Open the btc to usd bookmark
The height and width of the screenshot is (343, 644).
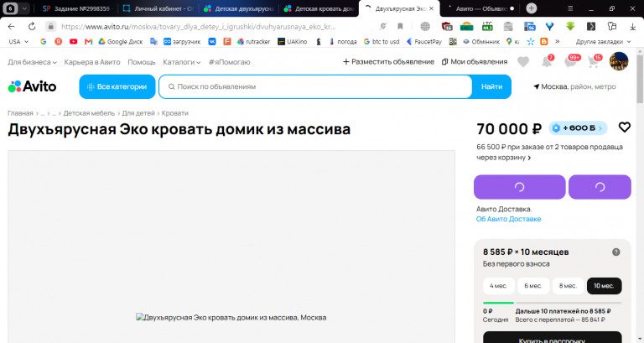pyautogui.click(x=382, y=41)
